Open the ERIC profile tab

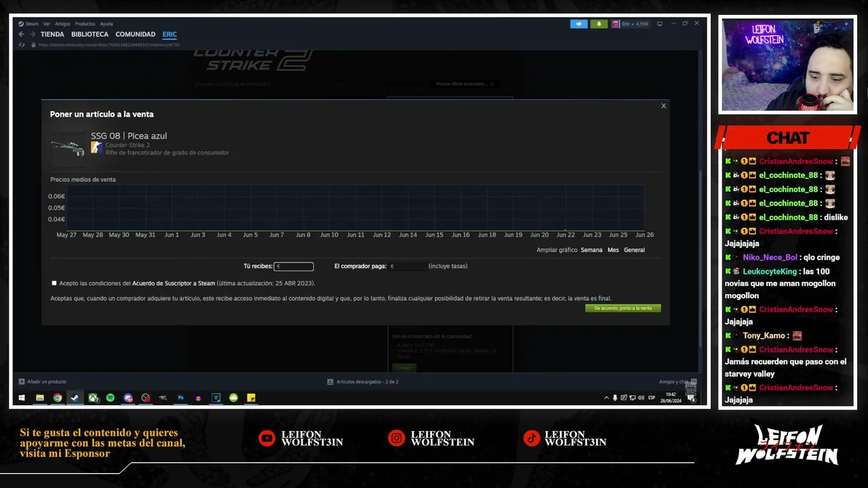[170, 35]
